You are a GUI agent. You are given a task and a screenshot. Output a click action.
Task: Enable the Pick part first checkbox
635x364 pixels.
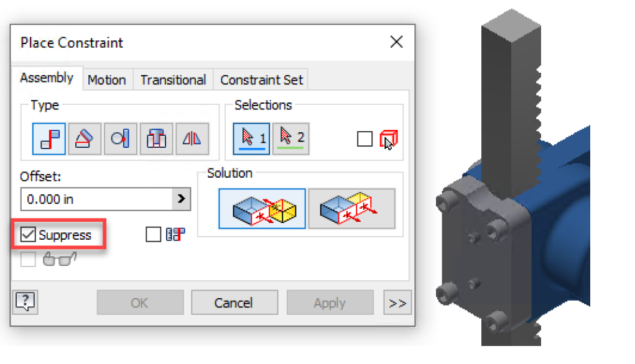click(x=365, y=139)
